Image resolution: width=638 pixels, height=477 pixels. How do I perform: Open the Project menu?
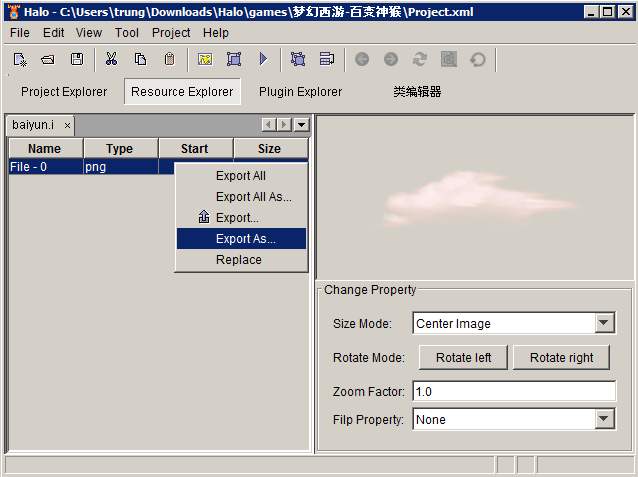(x=171, y=33)
